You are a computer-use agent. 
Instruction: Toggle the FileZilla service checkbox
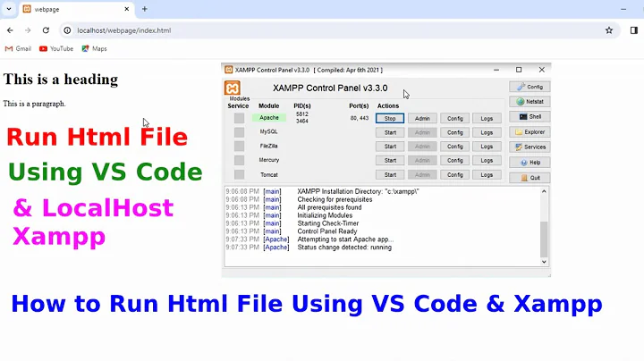[x=239, y=146]
